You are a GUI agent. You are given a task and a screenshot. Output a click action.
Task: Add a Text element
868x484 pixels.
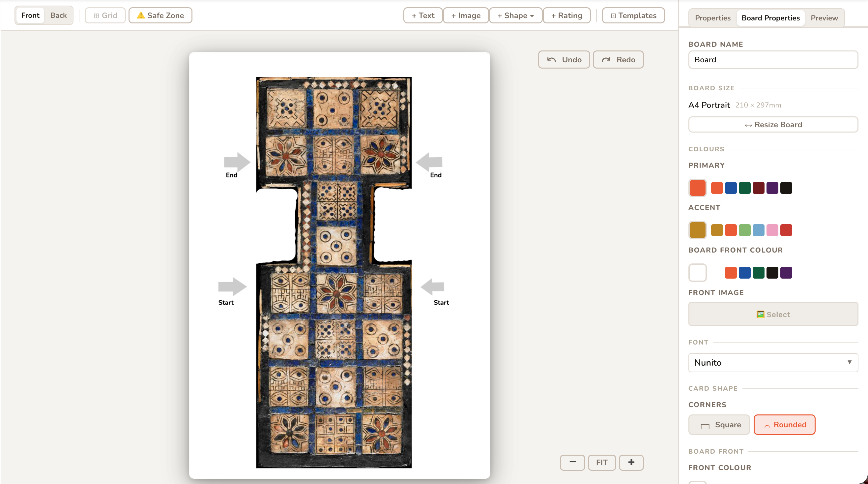(x=423, y=15)
